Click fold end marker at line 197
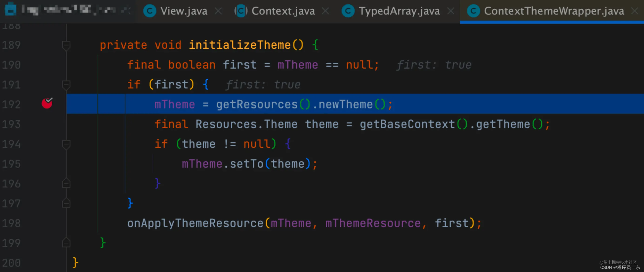This screenshot has width=644, height=272. point(66,203)
